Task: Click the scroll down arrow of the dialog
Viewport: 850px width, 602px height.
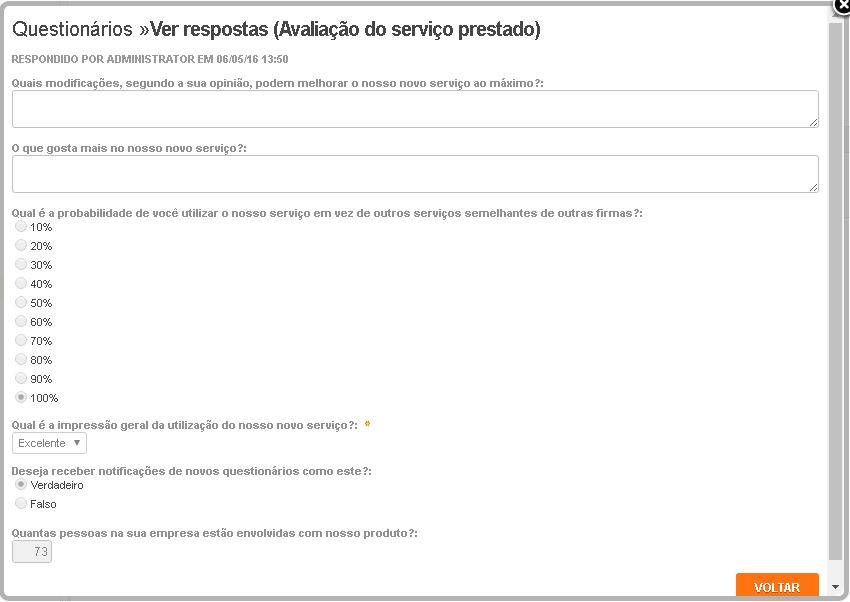Action: point(835,587)
